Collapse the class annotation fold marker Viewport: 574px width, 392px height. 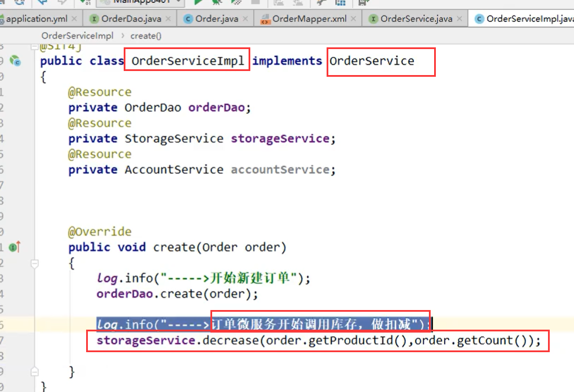coord(35,47)
